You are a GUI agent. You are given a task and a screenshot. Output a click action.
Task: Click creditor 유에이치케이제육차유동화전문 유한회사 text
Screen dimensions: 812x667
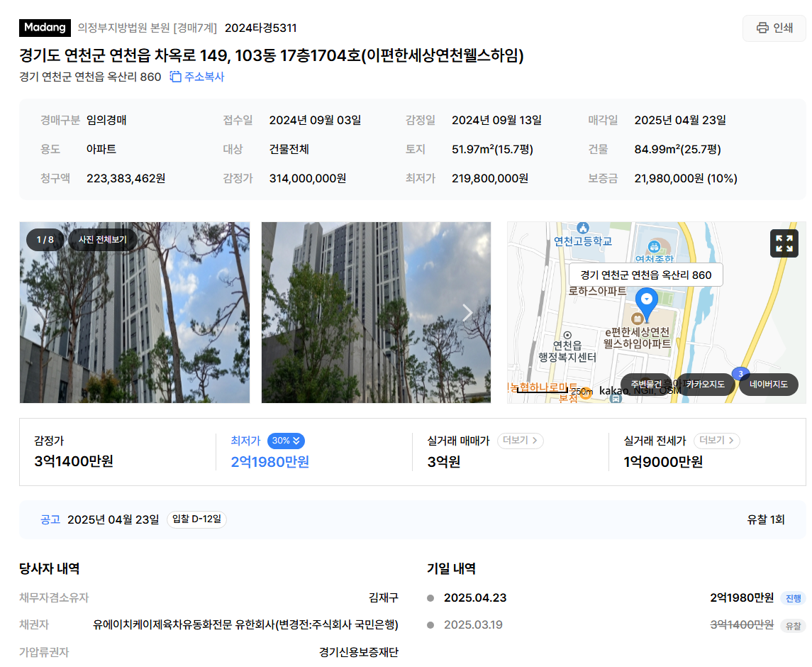coord(245,624)
